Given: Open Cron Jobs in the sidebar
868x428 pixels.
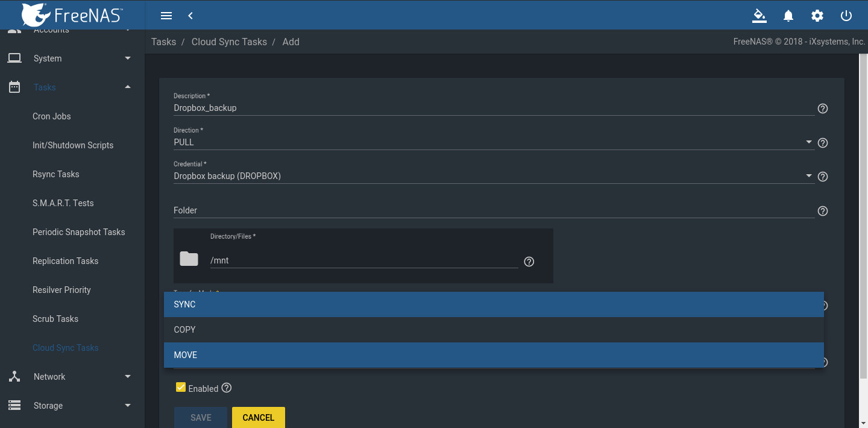Looking at the screenshot, I should pyautogui.click(x=52, y=116).
